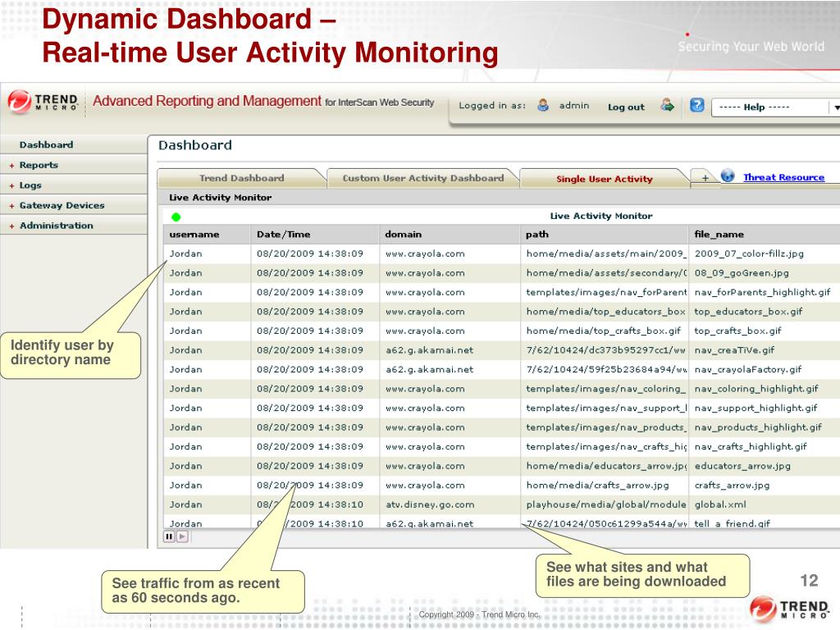Switch to the Trend Dashboard tab

(x=242, y=178)
